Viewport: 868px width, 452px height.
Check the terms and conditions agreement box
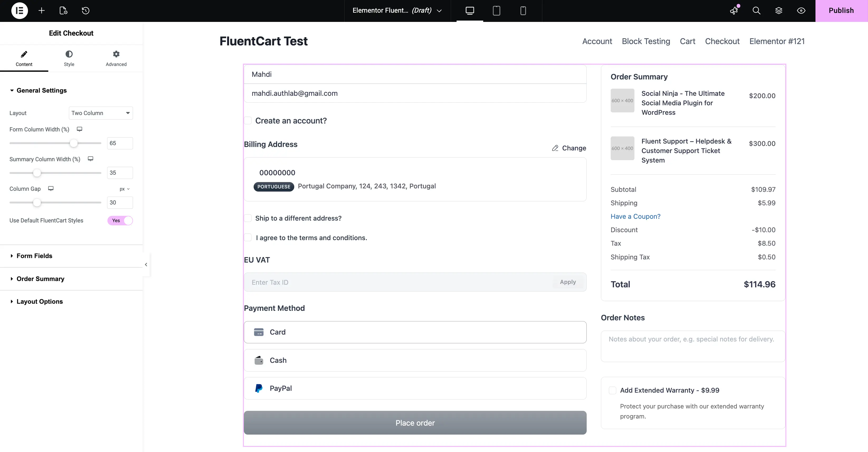coord(248,237)
